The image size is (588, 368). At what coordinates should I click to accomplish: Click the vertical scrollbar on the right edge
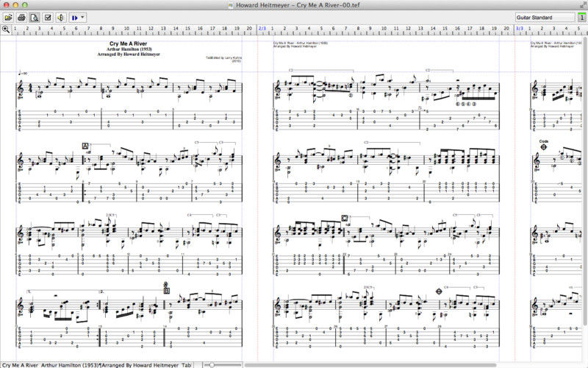[586, 180]
